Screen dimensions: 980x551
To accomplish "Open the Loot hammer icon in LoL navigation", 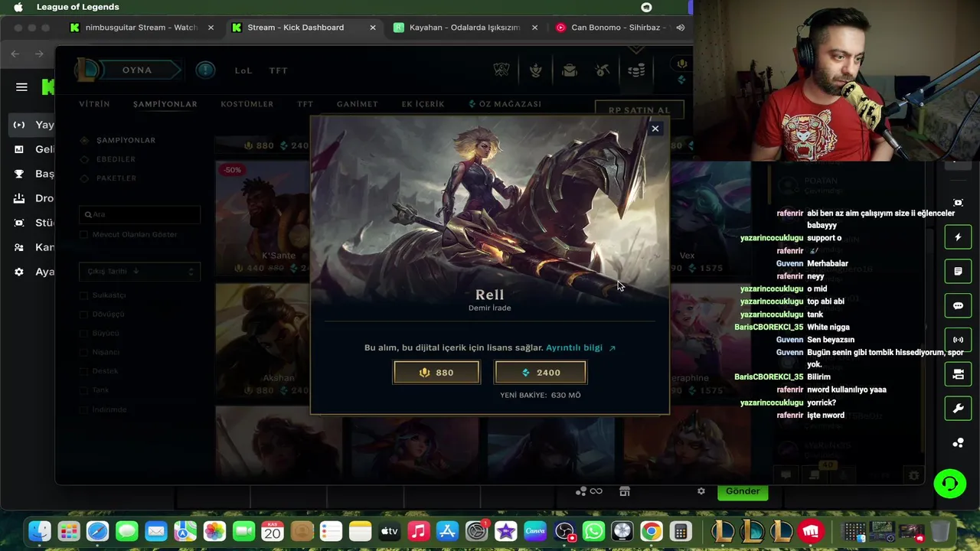I will click(603, 70).
